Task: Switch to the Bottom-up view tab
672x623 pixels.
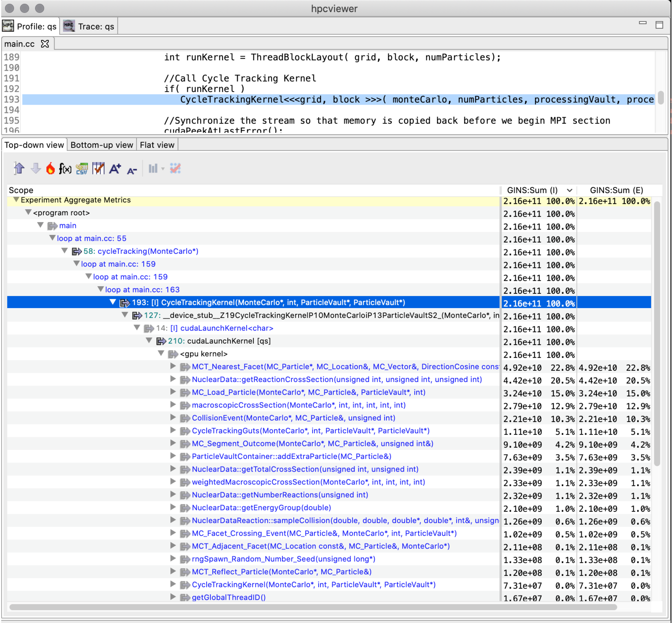Action: (102, 145)
